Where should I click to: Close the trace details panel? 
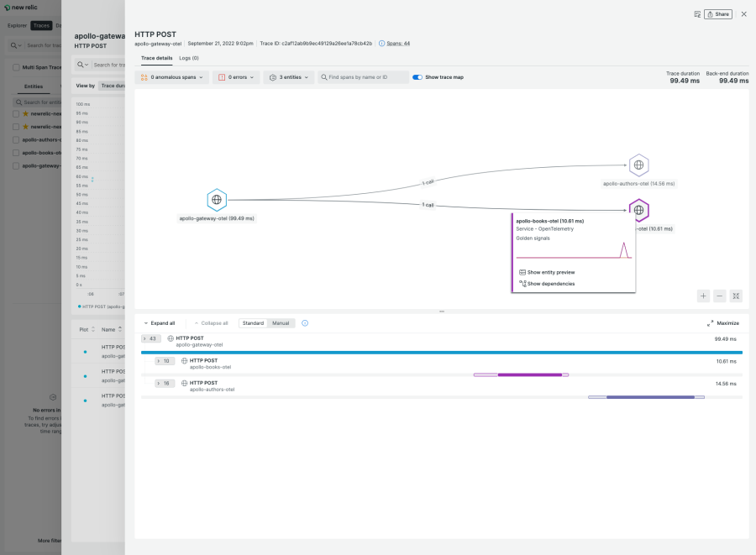(744, 14)
